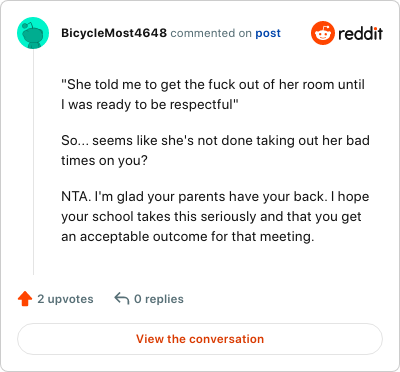The image size is (400, 372).
Task: Click the orange upvote arrow icon
Action: click(x=25, y=299)
